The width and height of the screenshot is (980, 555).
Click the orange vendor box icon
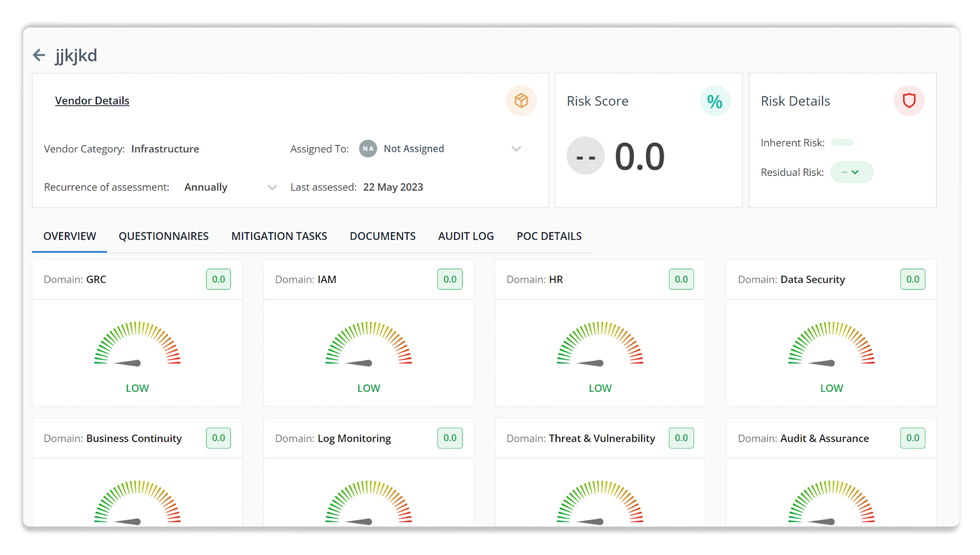521,101
